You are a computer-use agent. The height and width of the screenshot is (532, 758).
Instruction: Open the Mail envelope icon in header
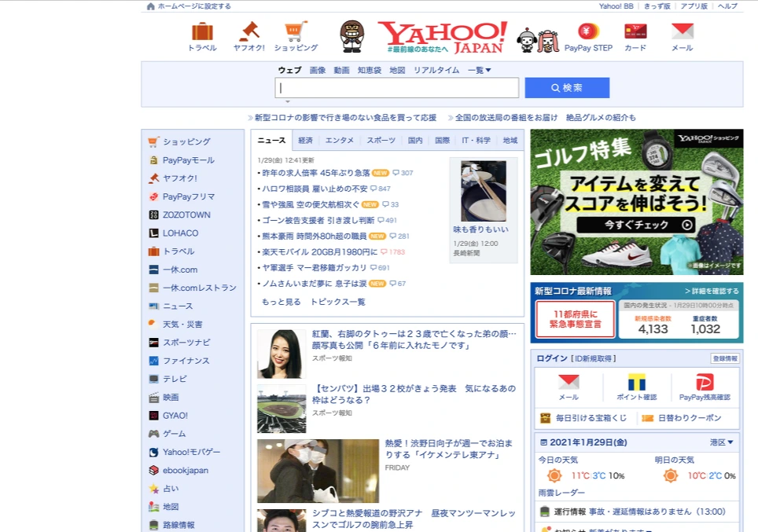[683, 31]
